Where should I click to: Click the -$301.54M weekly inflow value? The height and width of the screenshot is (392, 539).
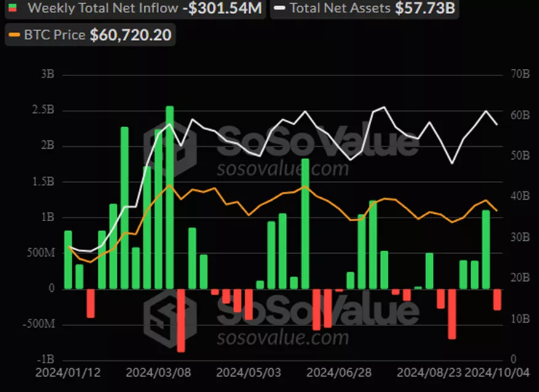(222, 9)
